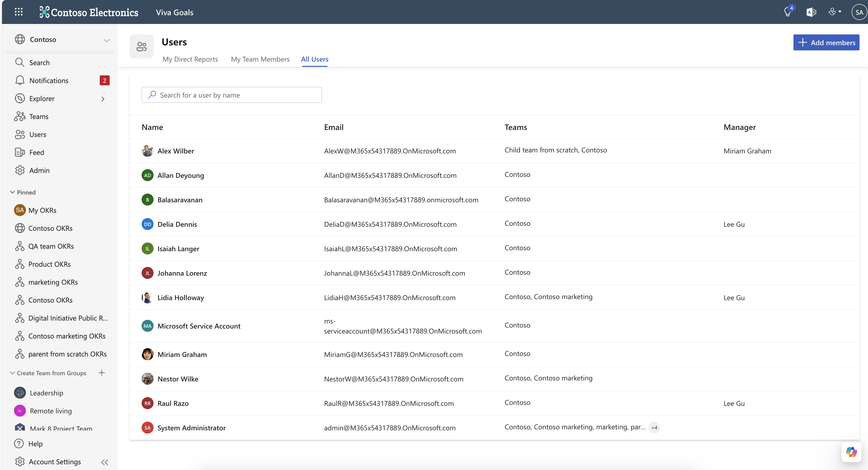Open Contoso OKRs with globe icon

click(x=50, y=228)
